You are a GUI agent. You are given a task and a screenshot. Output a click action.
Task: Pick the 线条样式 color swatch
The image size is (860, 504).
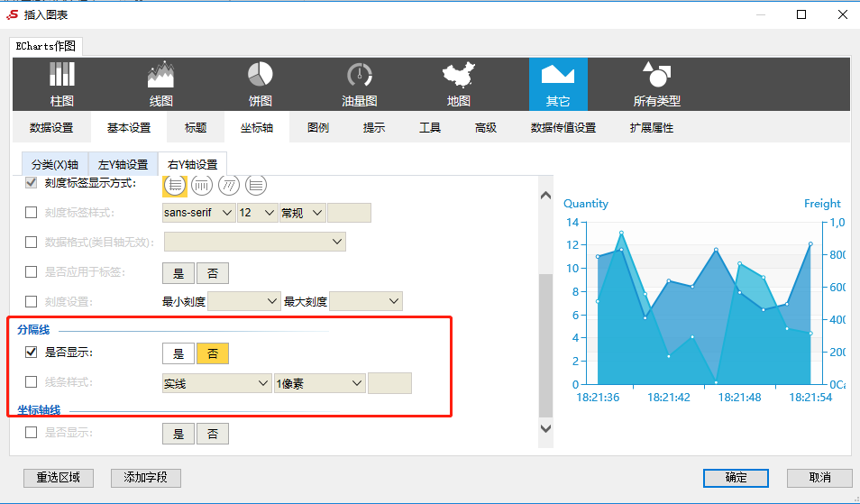389,383
